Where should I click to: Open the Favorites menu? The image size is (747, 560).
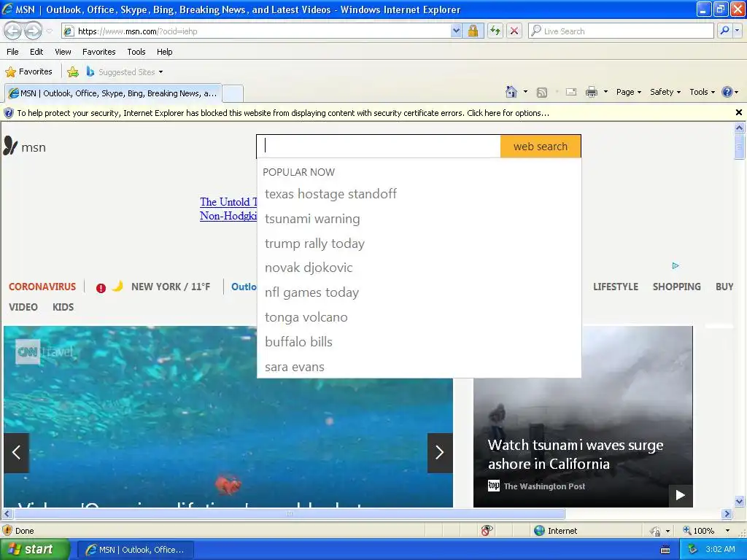tap(99, 52)
